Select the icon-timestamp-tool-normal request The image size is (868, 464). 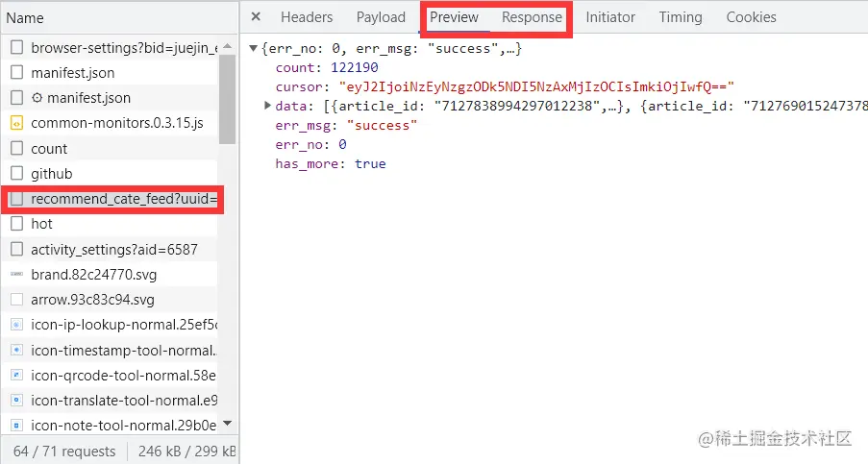pos(111,350)
